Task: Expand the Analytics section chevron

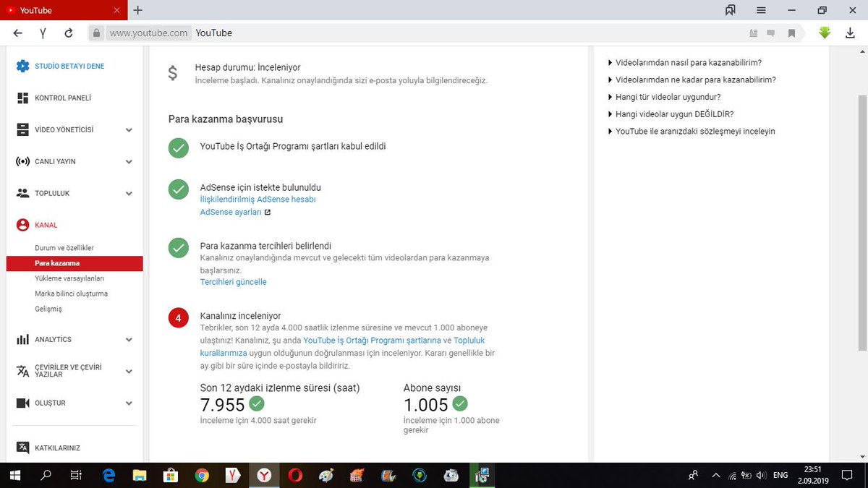Action: pyautogui.click(x=129, y=340)
